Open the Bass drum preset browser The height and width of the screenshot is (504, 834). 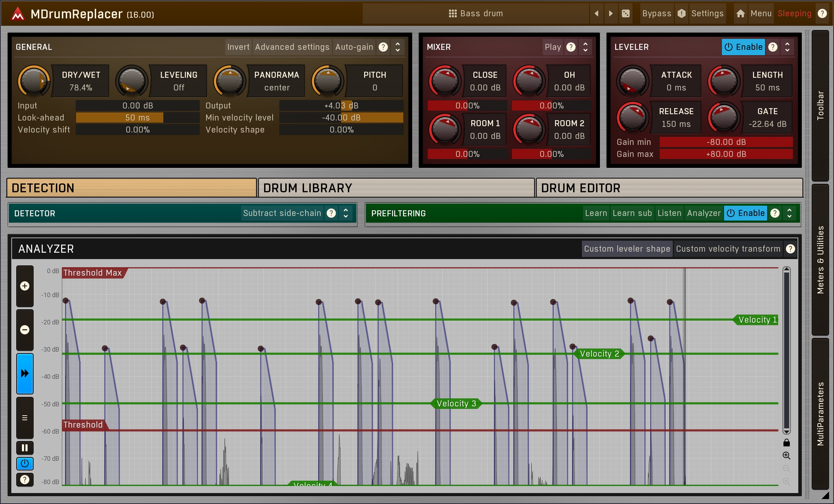[476, 13]
